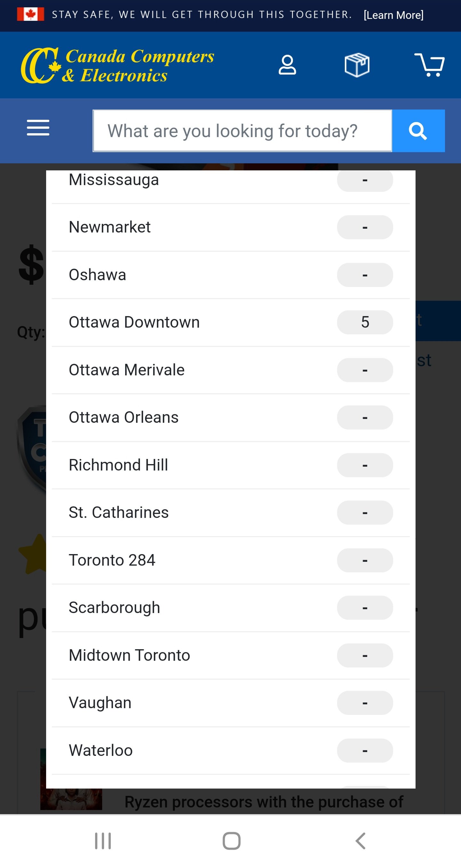
Task: Open the account profile icon
Action: pyautogui.click(x=287, y=65)
